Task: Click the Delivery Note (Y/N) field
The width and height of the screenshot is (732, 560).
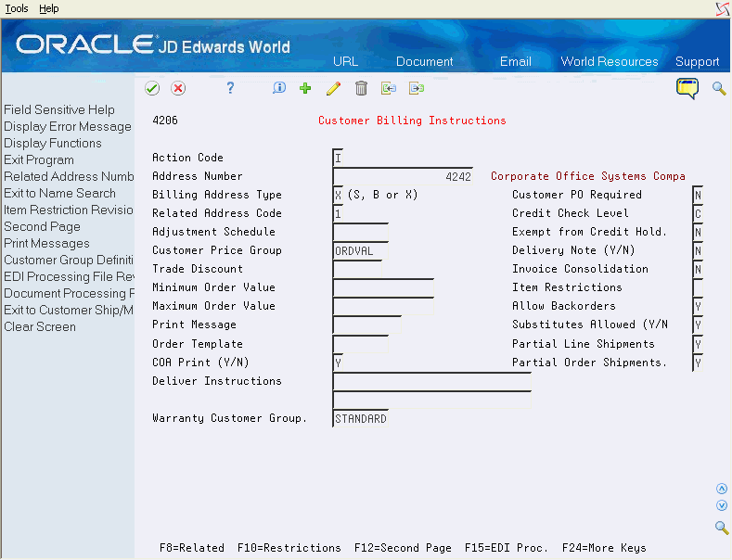Action: (x=698, y=250)
